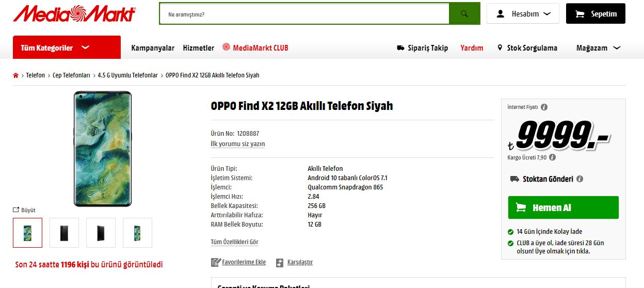Select the fourth thumbnail with small front view
The height and width of the screenshot is (288, 644).
[137, 233]
